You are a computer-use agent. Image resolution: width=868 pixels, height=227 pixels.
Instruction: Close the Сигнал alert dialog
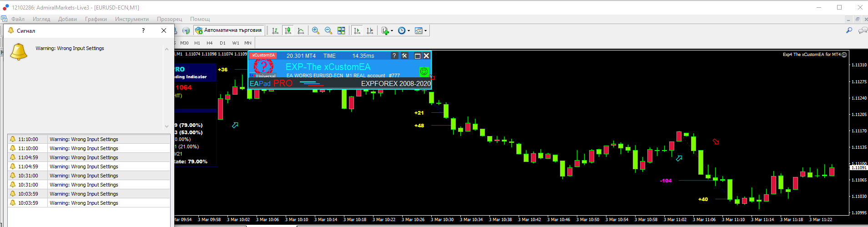coord(164,30)
